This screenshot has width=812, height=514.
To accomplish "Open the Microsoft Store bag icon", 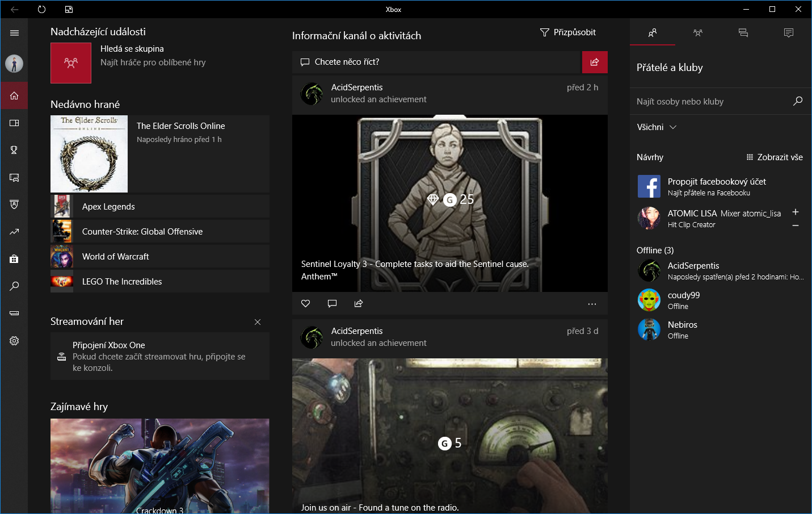I will click(x=14, y=259).
